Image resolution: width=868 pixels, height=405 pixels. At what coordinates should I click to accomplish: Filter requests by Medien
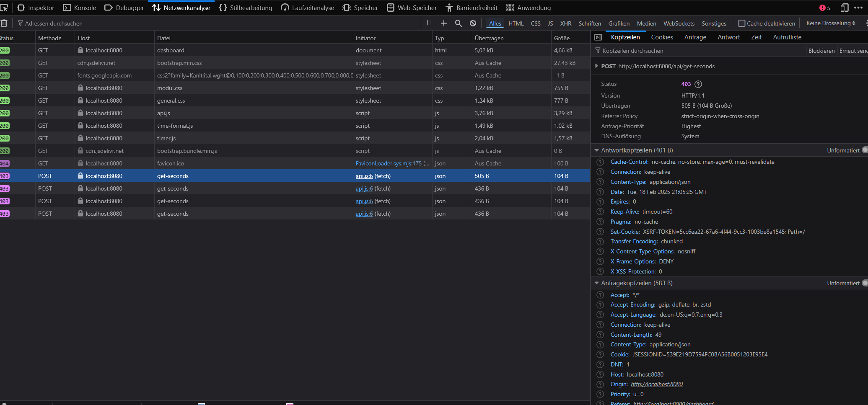click(647, 23)
